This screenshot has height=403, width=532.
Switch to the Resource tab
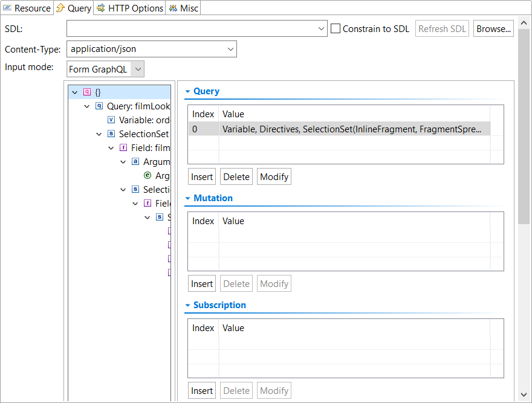point(27,8)
